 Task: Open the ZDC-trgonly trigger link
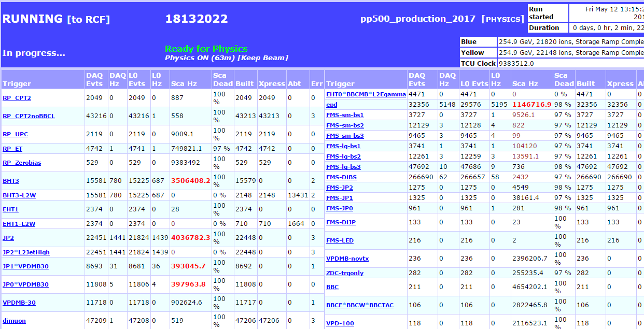pos(345,273)
